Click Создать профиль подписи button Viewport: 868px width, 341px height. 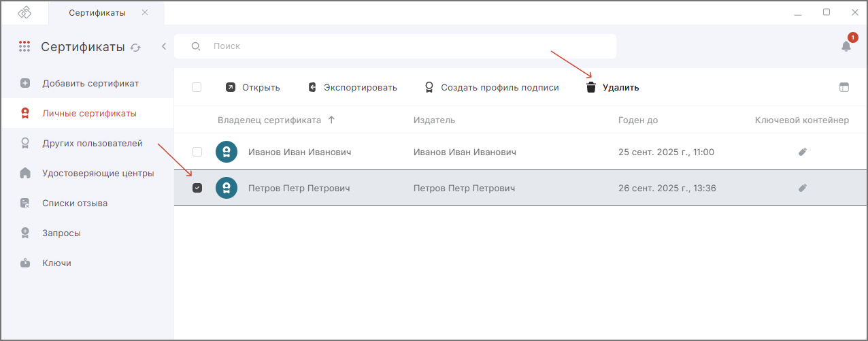click(x=492, y=87)
